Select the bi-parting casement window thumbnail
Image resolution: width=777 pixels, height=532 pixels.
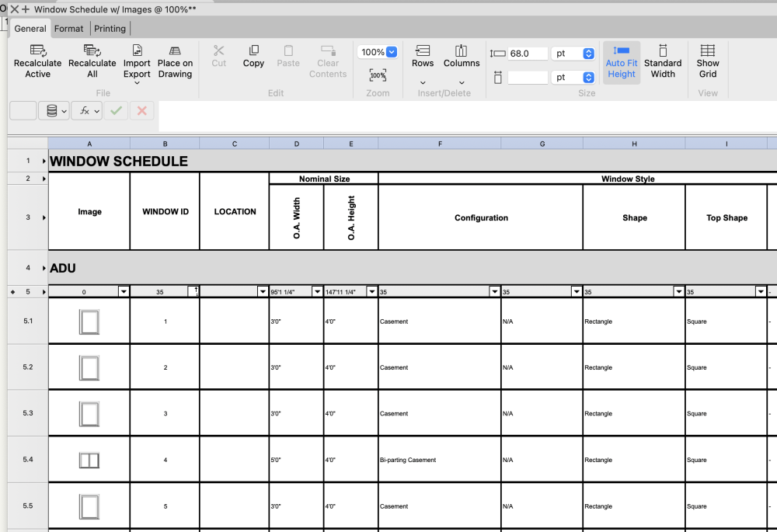(x=89, y=461)
